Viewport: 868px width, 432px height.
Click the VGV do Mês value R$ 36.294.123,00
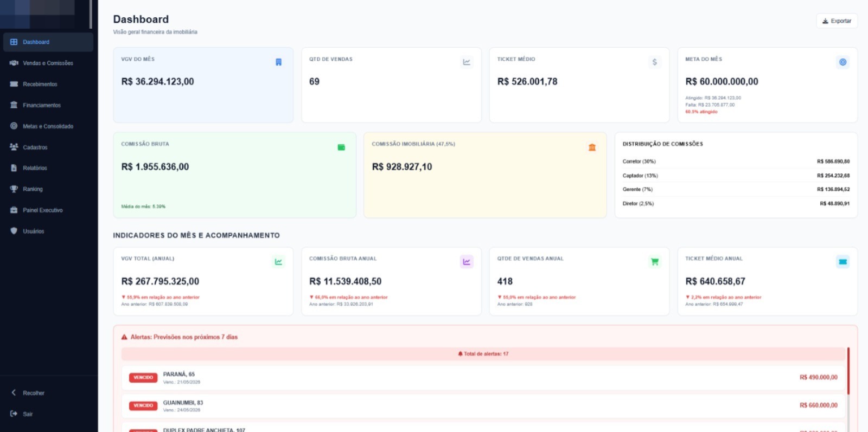point(157,82)
